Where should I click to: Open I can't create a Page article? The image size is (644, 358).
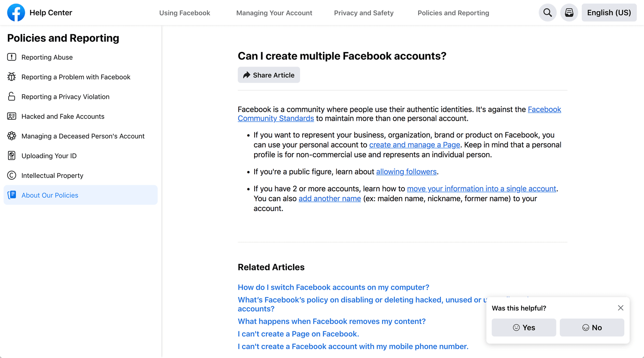pos(298,334)
